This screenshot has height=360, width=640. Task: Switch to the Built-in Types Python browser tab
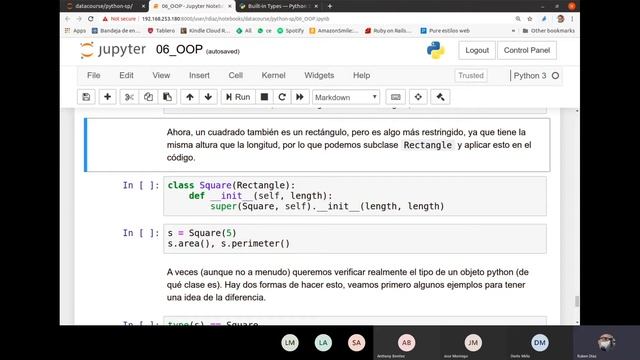[279, 6]
